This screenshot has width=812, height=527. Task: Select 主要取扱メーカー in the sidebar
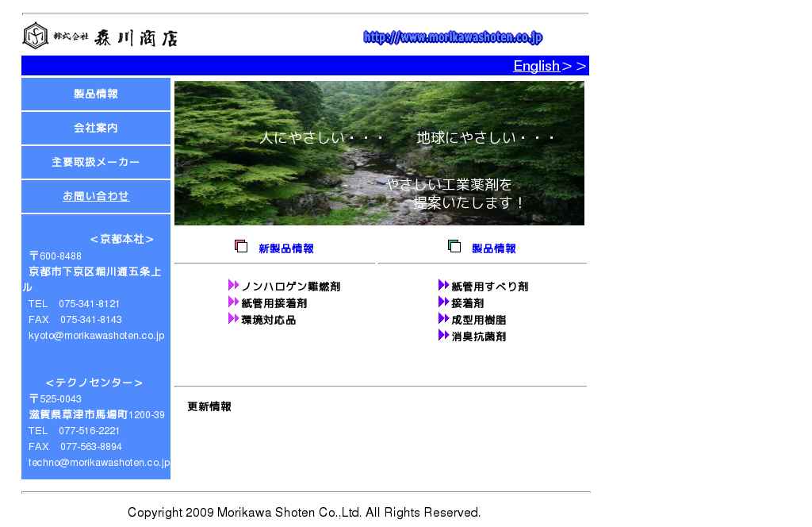[96, 163]
